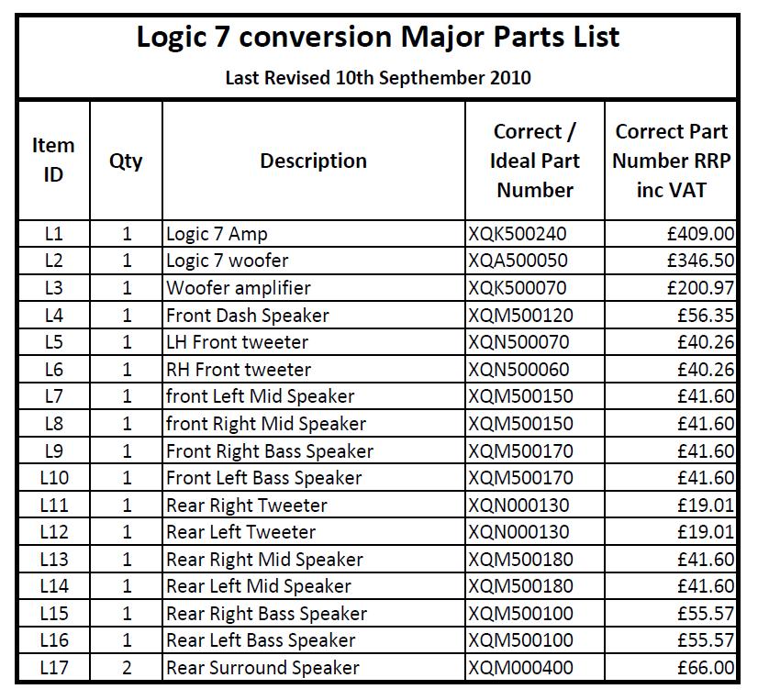Click the 'Last Revised 10th Septhember 2010' subtitle
Image resolution: width=758 pixels, height=700 pixels.
point(378,78)
